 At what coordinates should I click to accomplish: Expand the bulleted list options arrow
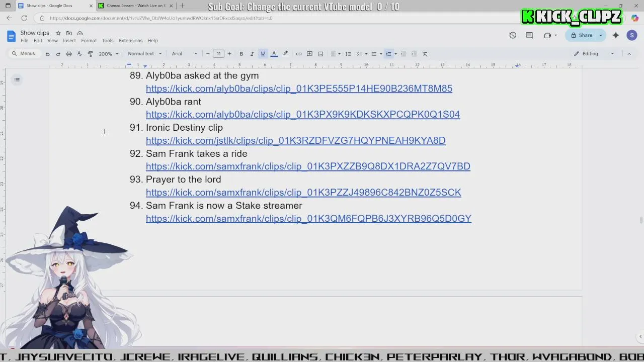[x=381, y=54]
